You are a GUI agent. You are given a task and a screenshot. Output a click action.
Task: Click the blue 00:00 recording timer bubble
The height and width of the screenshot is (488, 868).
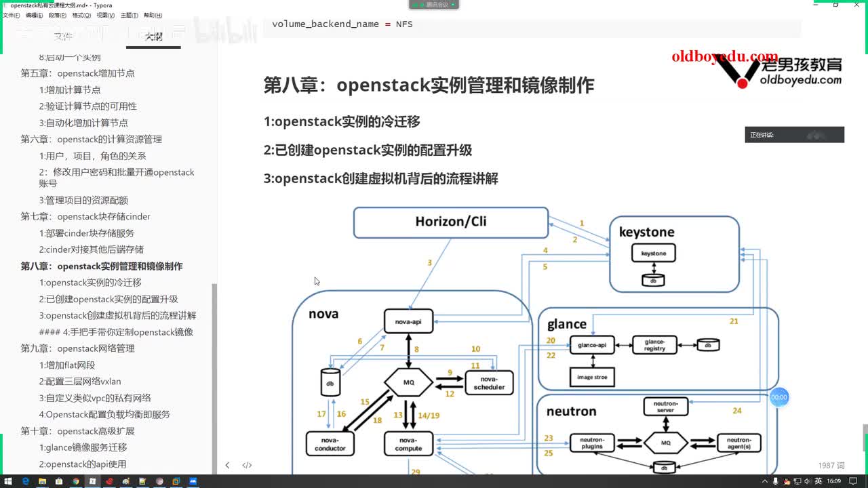(x=779, y=397)
